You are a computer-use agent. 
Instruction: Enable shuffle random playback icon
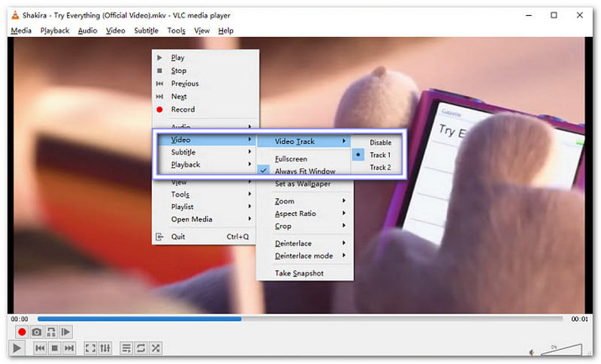pyautogui.click(x=156, y=348)
